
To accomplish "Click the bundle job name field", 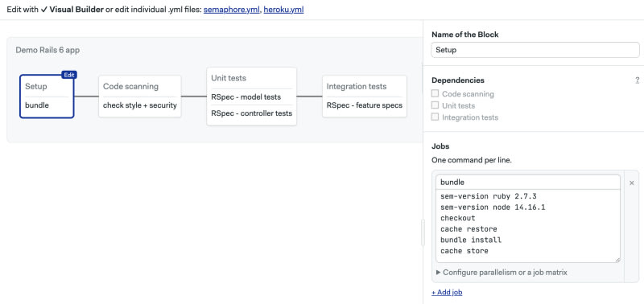I will (528, 182).
